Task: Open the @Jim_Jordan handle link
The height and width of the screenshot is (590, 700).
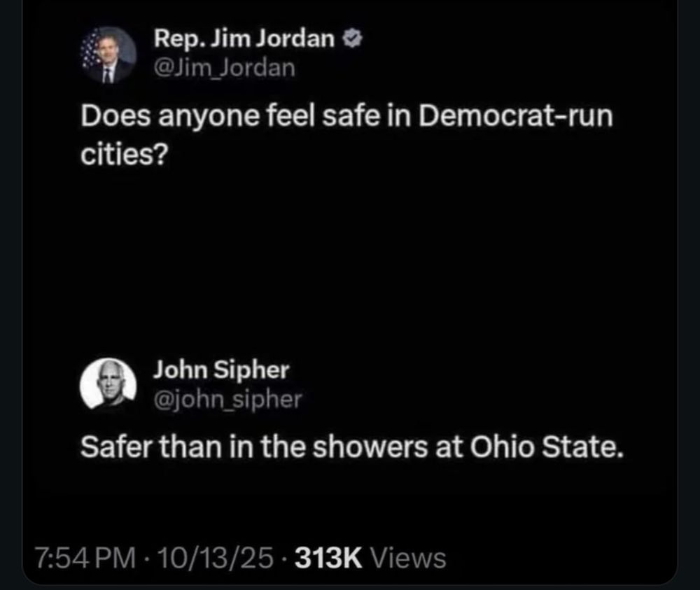Action: [225, 68]
